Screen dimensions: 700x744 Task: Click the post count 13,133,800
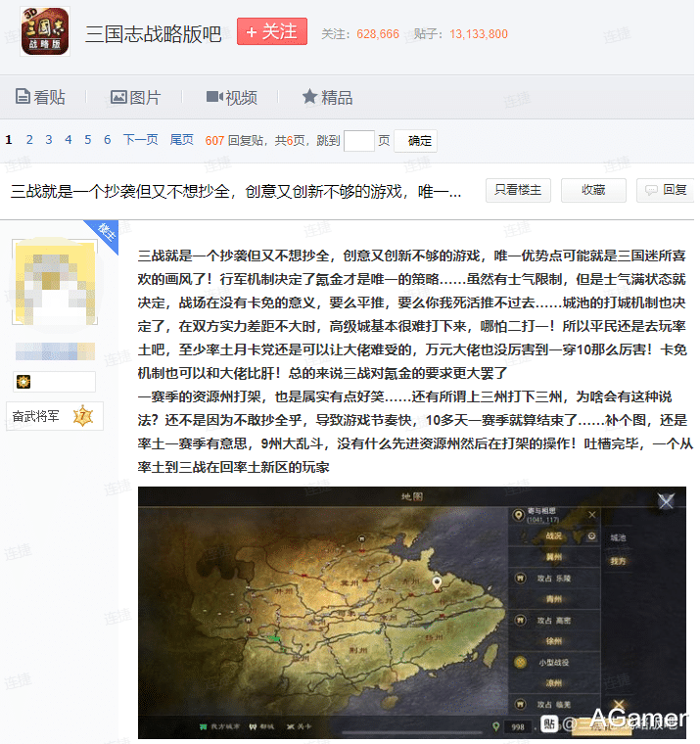pos(479,34)
